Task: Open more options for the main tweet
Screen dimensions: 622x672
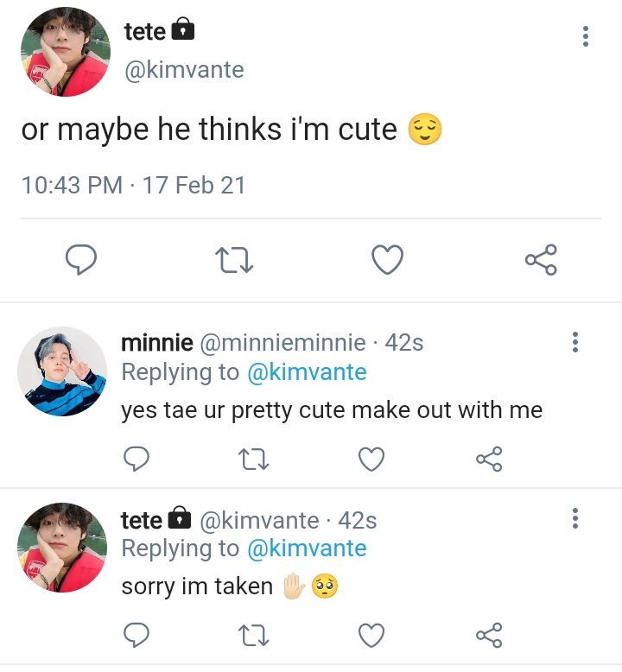Action: [x=586, y=36]
